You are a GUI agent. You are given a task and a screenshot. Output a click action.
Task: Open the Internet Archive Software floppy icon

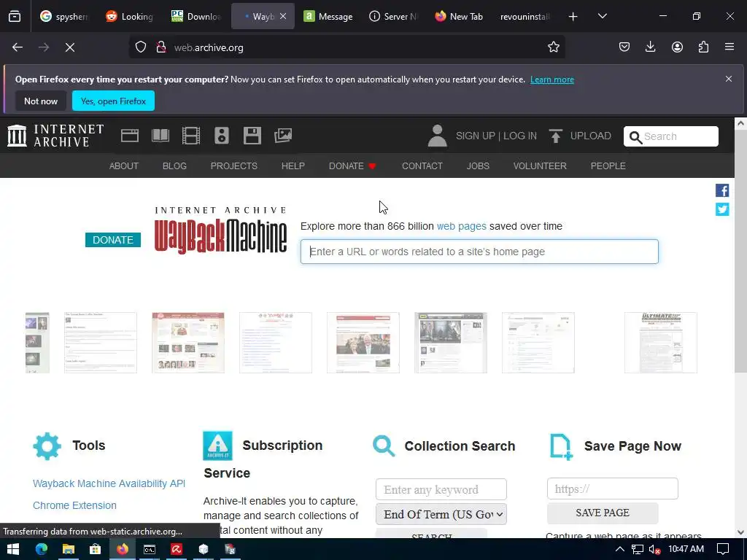coord(252,136)
